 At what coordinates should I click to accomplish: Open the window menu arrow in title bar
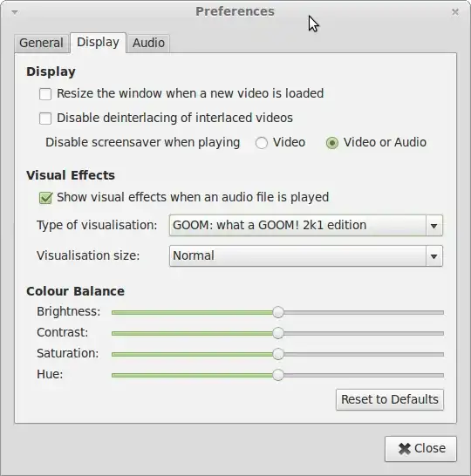(x=15, y=12)
